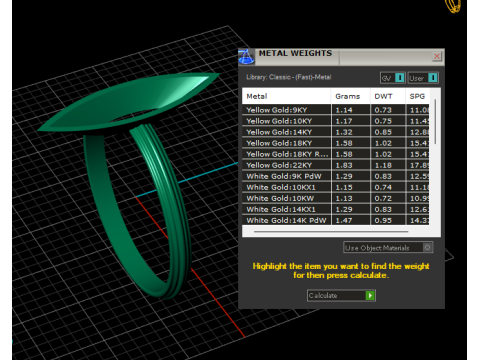This screenshot has width=480, height=360.
Task: Select the White Gold:14KX1 row
Action: click(x=336, y=209)
